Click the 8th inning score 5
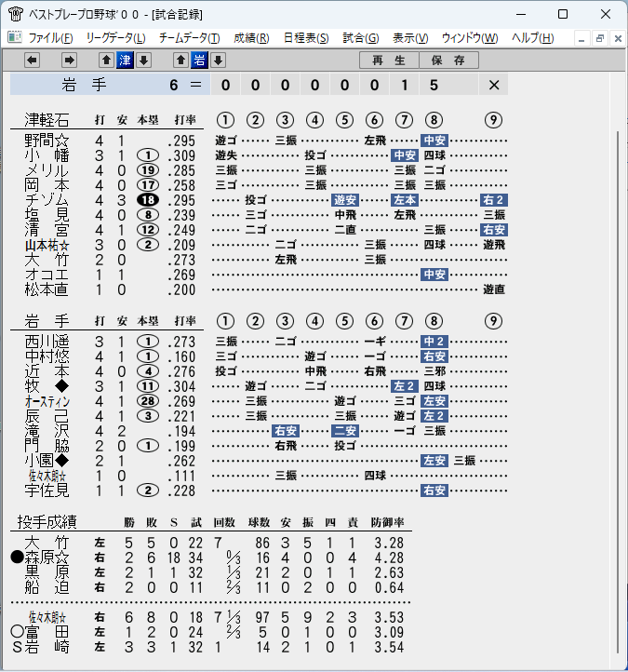 pos(434,85)
